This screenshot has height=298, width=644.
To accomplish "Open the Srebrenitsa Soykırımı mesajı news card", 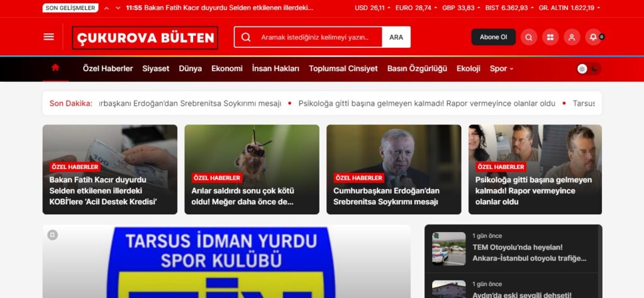I will click(394, 169).
